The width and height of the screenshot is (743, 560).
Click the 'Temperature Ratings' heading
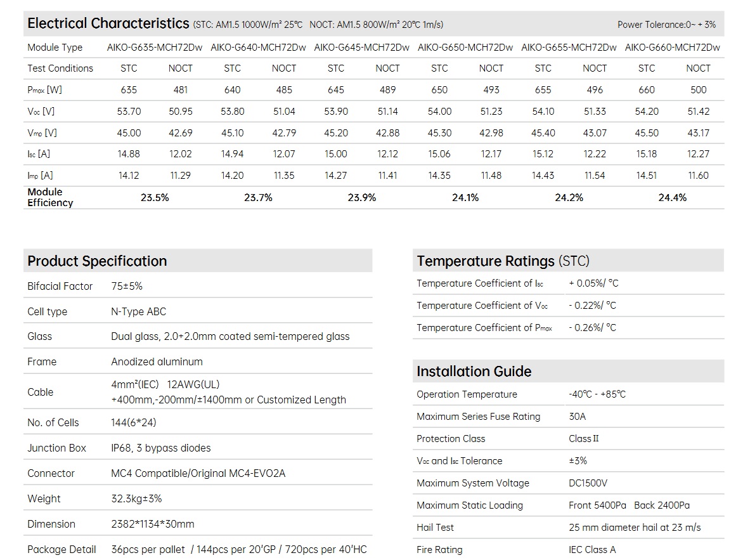pyautogui.click(x=503, y=261)
